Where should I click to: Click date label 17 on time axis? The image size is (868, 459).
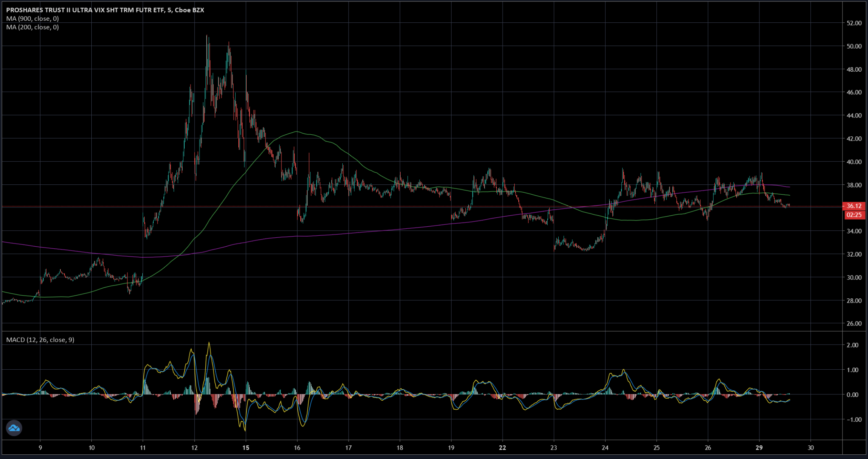[x=349, y=448]
